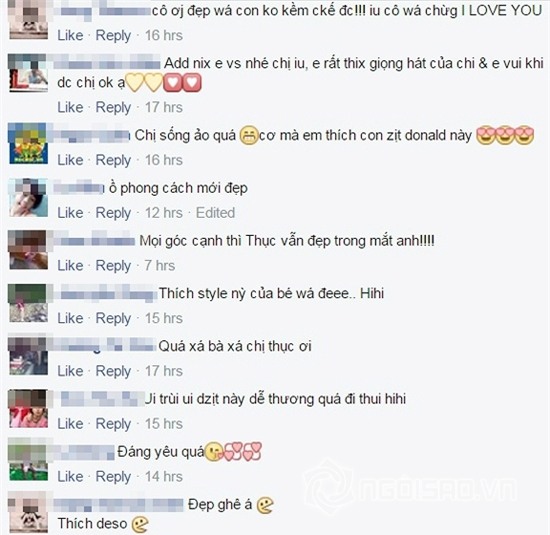Screen dimensions: 550x535
Task: Open avatar of 'Chị sống ảo quá' commenter
Action: pos(28,143)
